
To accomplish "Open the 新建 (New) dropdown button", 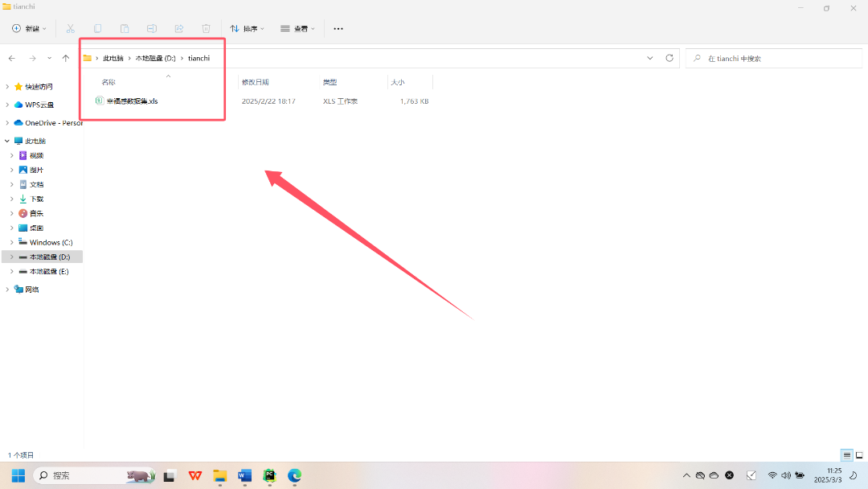I will click(30, 28).
